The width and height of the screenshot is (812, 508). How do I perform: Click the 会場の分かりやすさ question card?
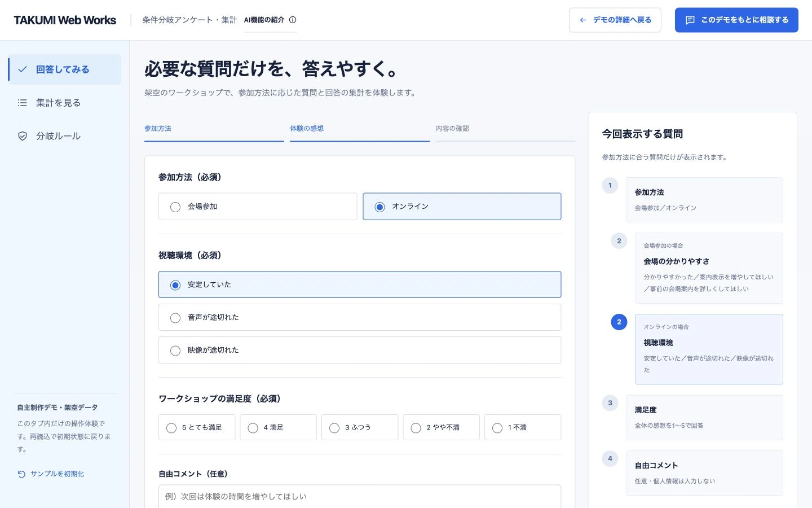[x=709, y=268]
